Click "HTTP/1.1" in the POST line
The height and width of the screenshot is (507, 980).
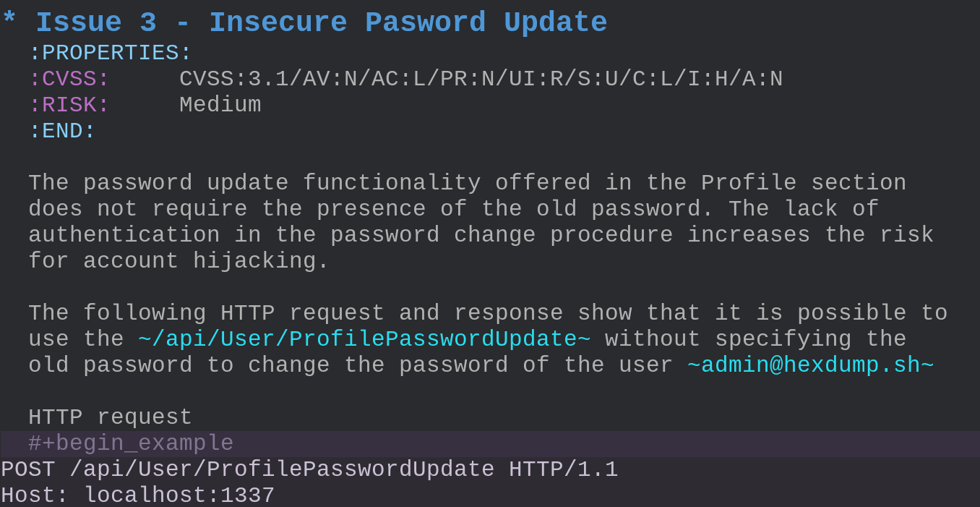pos(563,469)
